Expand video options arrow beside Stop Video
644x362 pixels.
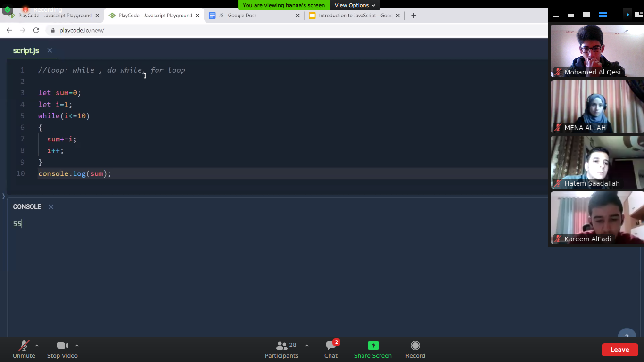point(77,346)
